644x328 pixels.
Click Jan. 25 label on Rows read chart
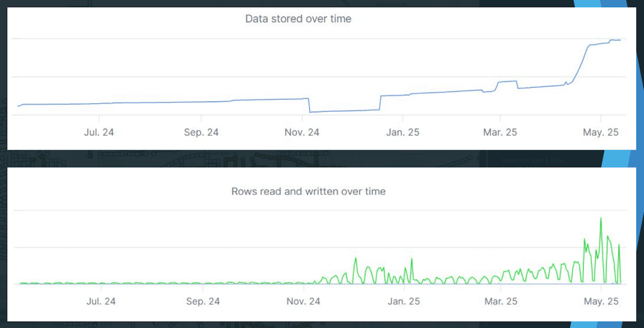(404, 301)
